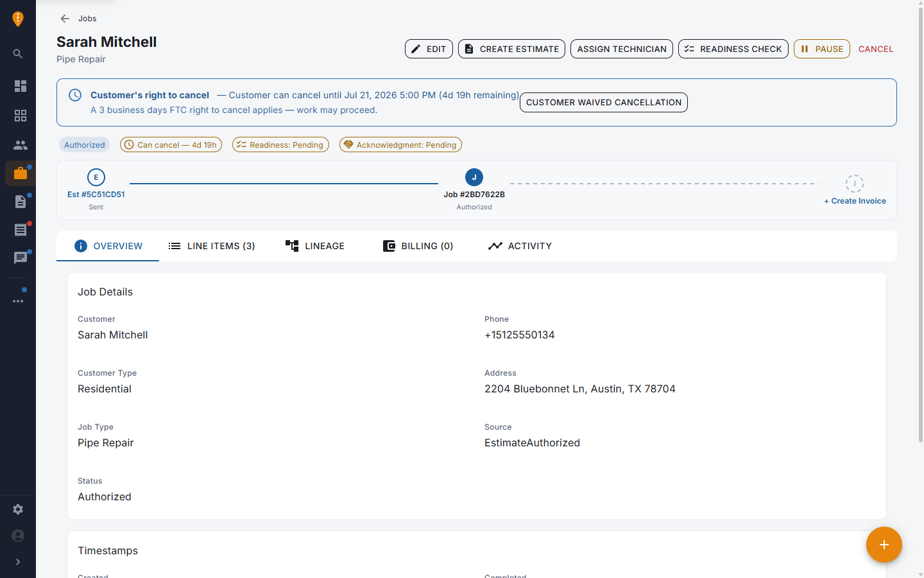Open the grid modules icon in sidebar
This screenshot has height=578, width=924.
click(21, 116)
